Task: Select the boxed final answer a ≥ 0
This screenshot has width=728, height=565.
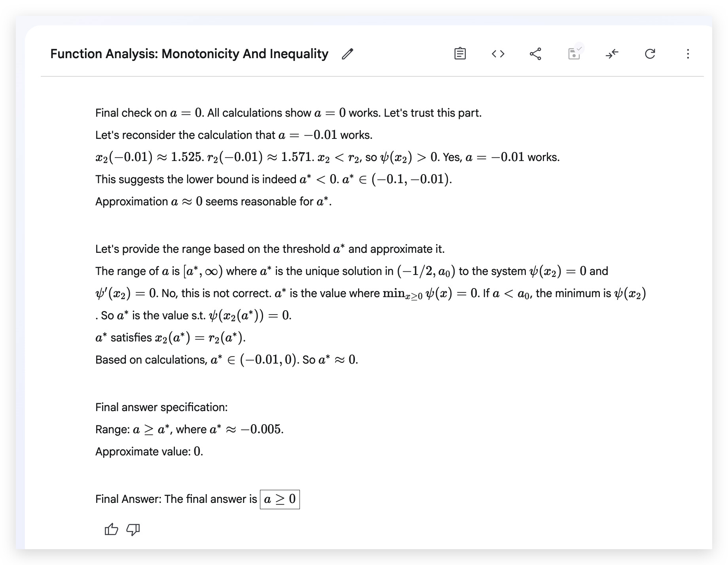Action: point(280,499)
